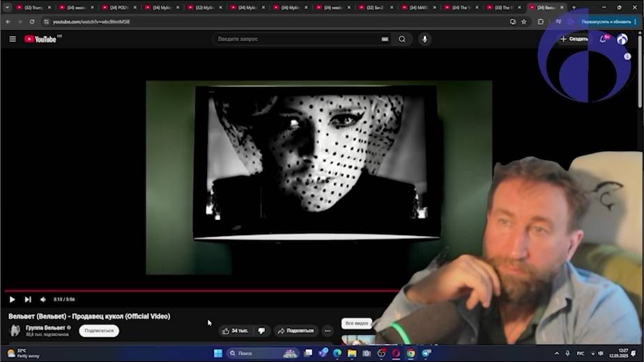Click the taskbar Поиск search box
The width and height of the screenshot is (644, 362).
(263, 353)
